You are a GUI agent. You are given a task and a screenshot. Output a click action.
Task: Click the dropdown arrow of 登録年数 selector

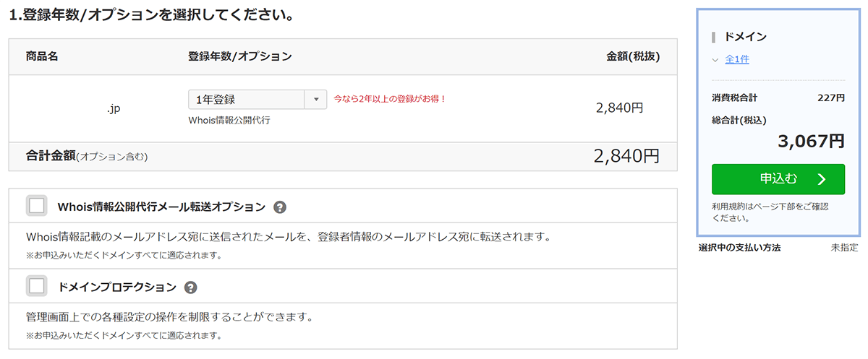tap(316, 100)
